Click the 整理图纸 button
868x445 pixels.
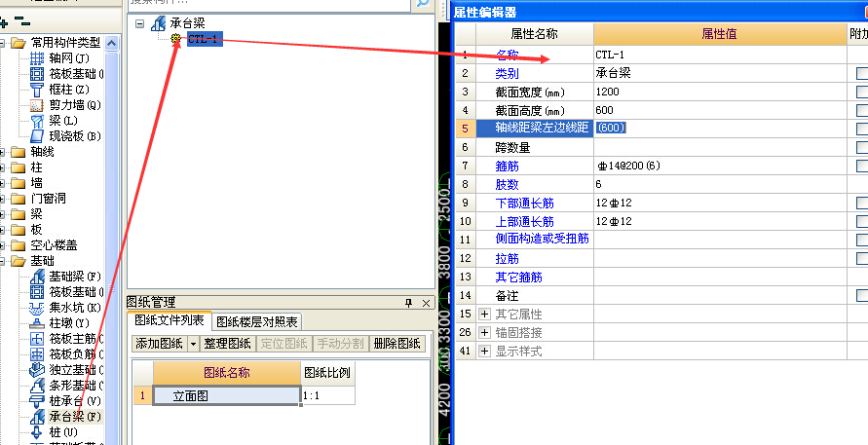coord(228,344)
